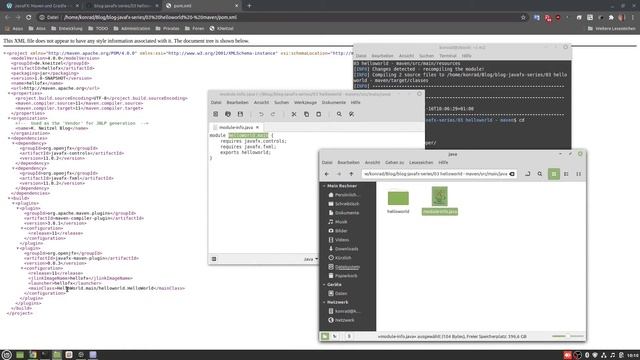Open Papierkorb in file manager sidebar
640x360 pixels.
click(346, 276)
